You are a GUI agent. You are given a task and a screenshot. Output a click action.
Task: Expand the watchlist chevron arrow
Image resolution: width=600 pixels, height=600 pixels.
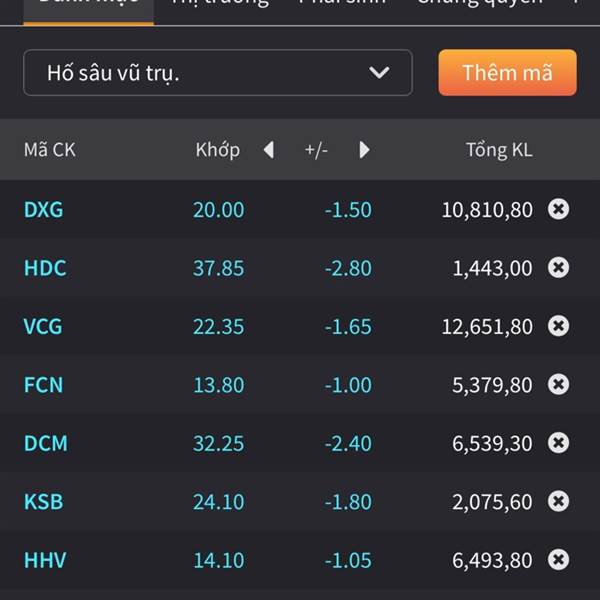click(x=379, y=72)
